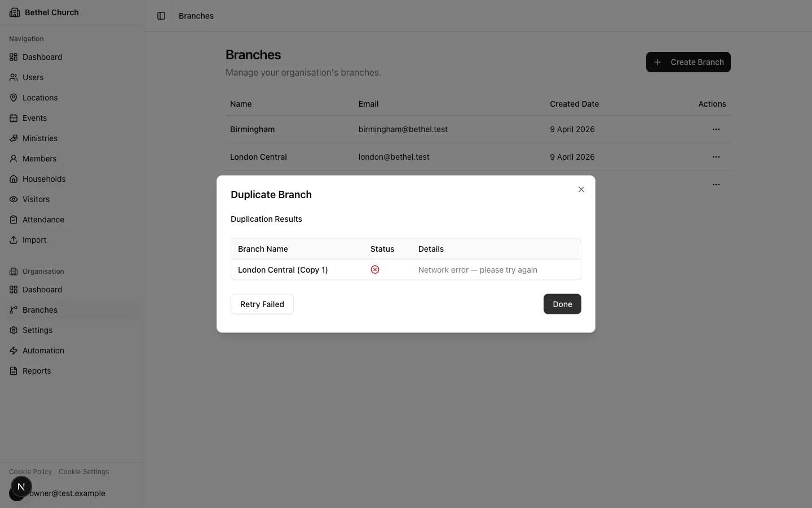Open Cookie Settings link
Image resolution: width=812 pixels, height=508 pixels.
point(84,472)
